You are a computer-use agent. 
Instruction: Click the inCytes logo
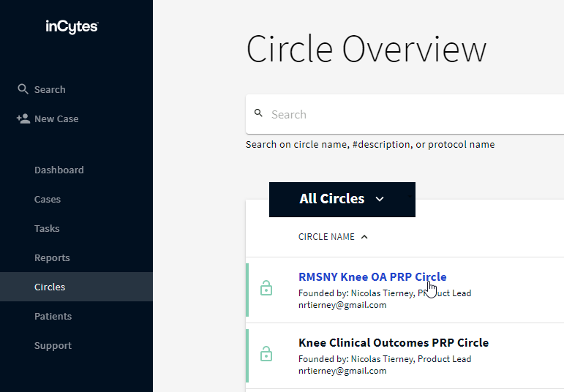tap(72, 27)
